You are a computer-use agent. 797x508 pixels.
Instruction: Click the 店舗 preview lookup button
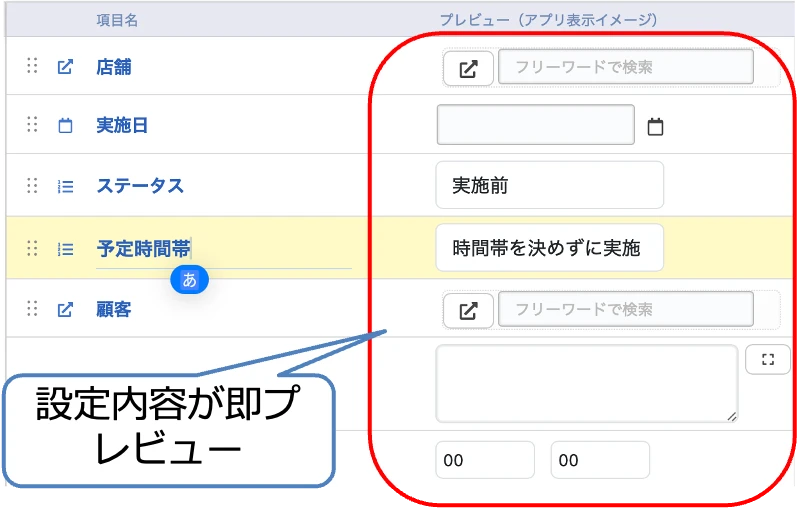pos(468,69)
